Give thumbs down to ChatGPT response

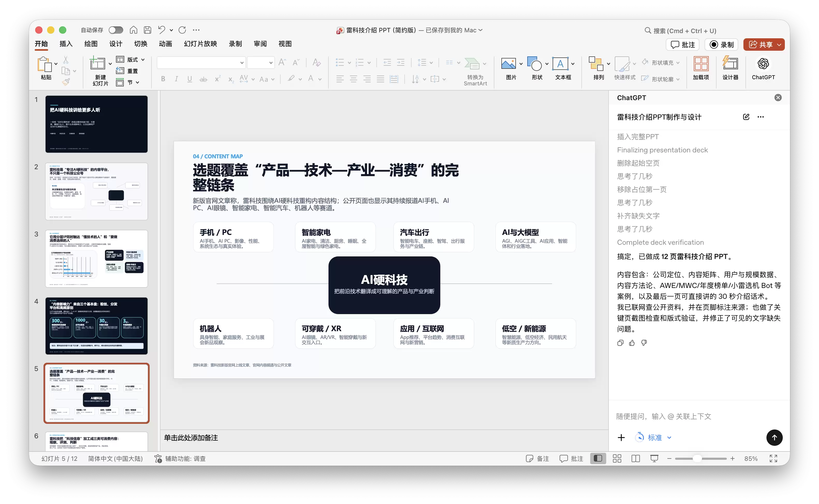(x=643, y=343)
